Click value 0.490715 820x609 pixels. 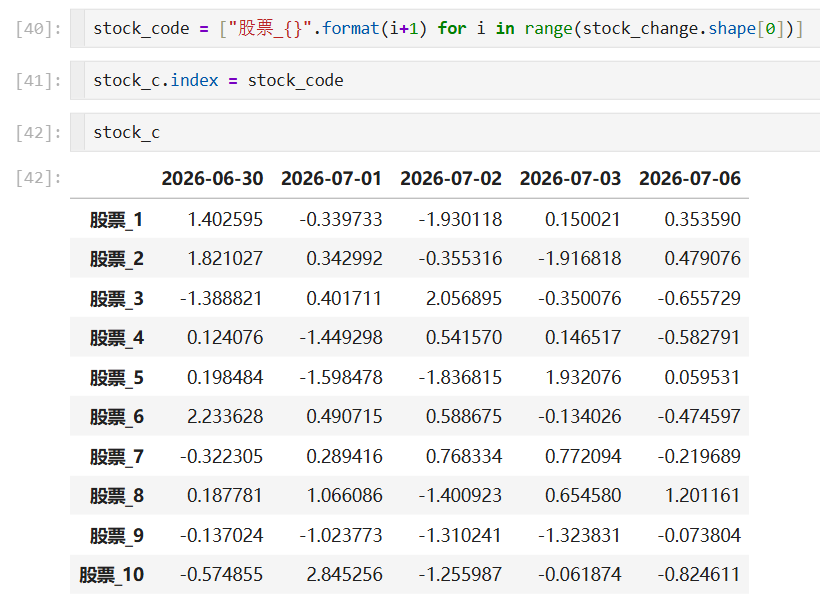click(x=344, y=417)
